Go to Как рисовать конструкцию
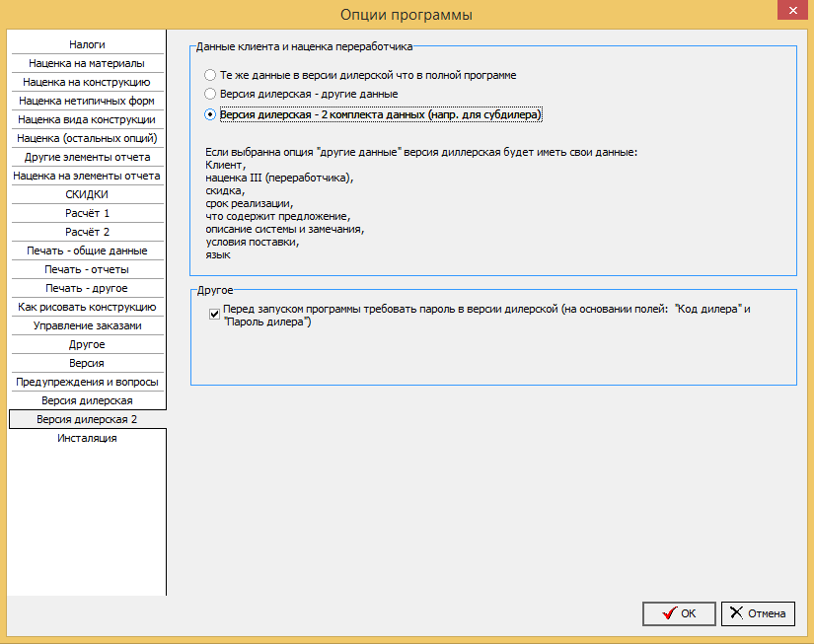 (87, 307)
